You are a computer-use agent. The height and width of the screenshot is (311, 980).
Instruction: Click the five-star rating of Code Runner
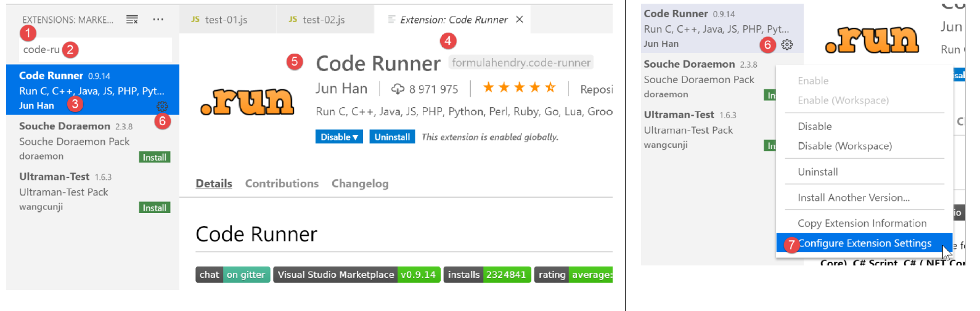[519, 88]
